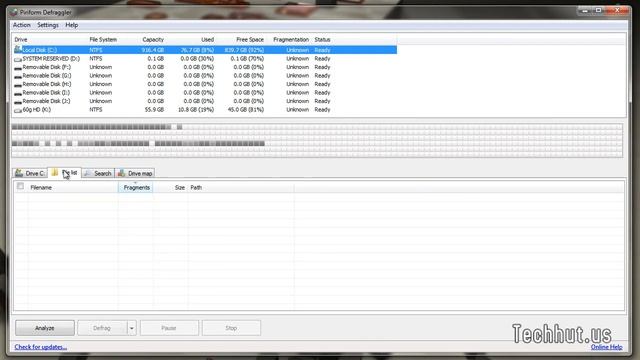Switch to the Drive map tab

pyautogui.click(x=135, y=173)
